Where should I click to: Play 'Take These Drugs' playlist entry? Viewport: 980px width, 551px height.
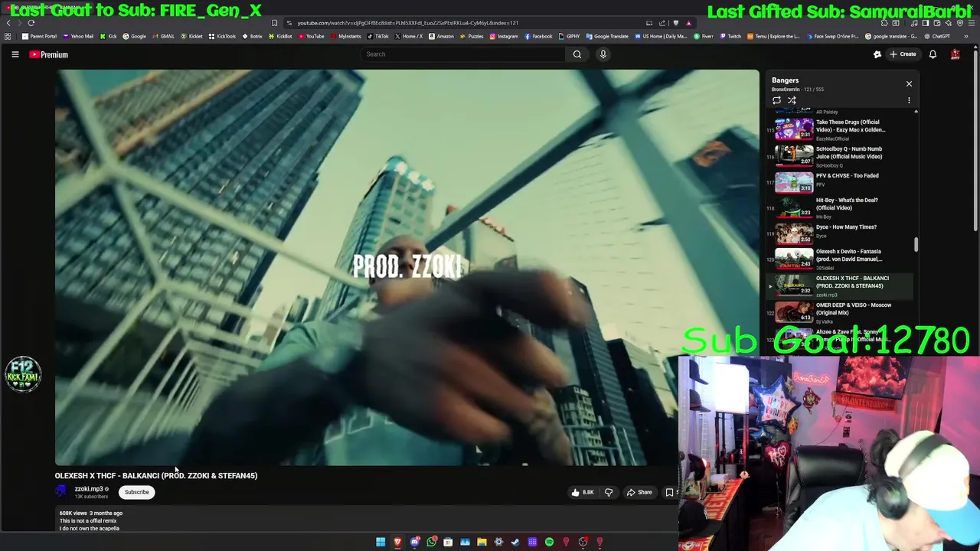coord(840,129)
